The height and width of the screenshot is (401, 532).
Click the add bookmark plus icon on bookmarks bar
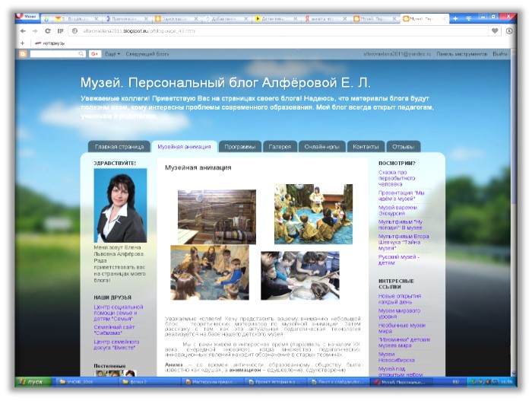click(23, 43)
